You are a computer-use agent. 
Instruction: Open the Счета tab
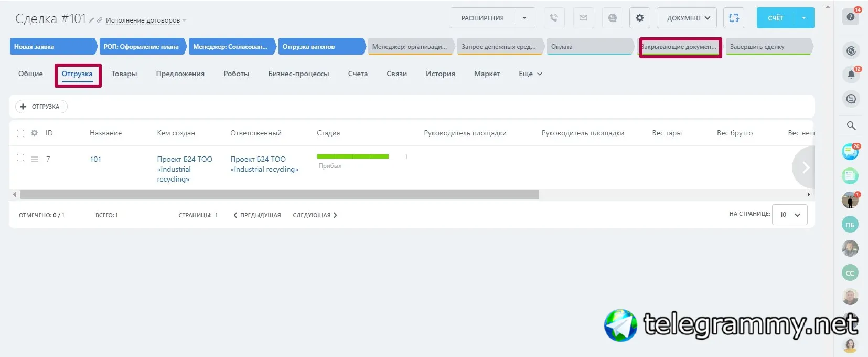coord(358,74)
